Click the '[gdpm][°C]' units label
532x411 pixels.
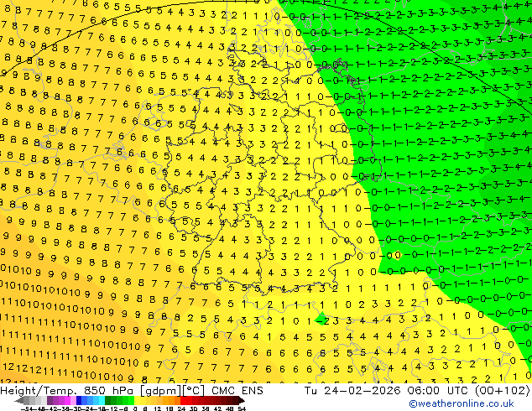click(x=173, y=391)
